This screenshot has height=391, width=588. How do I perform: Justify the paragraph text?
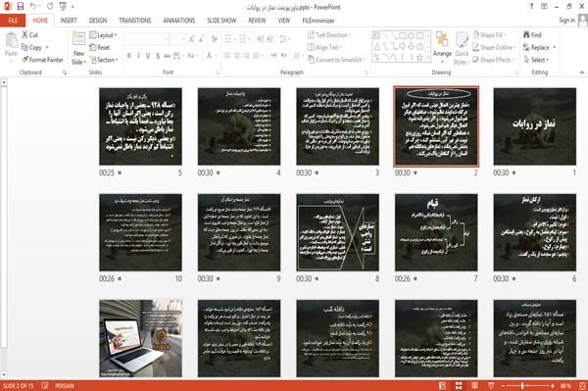point(256,56)
